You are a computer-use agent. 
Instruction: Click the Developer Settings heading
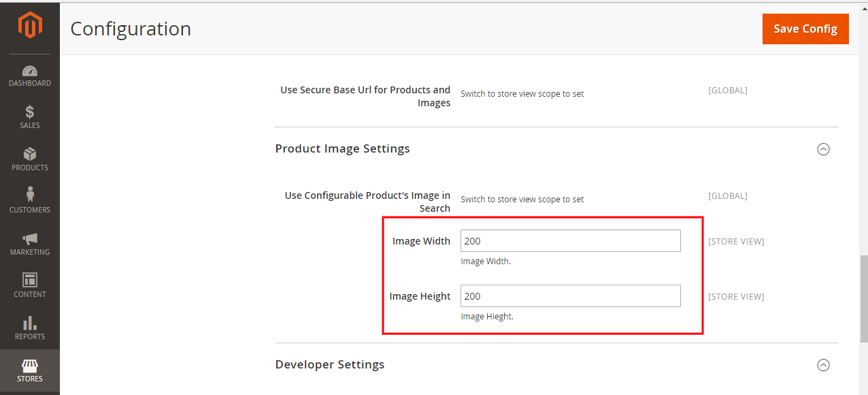click(x=330, y=364)
